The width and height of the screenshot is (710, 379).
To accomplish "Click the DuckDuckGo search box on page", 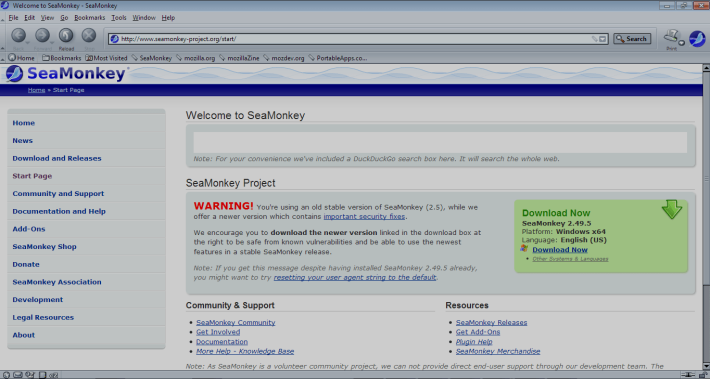I will coord(440,143).
